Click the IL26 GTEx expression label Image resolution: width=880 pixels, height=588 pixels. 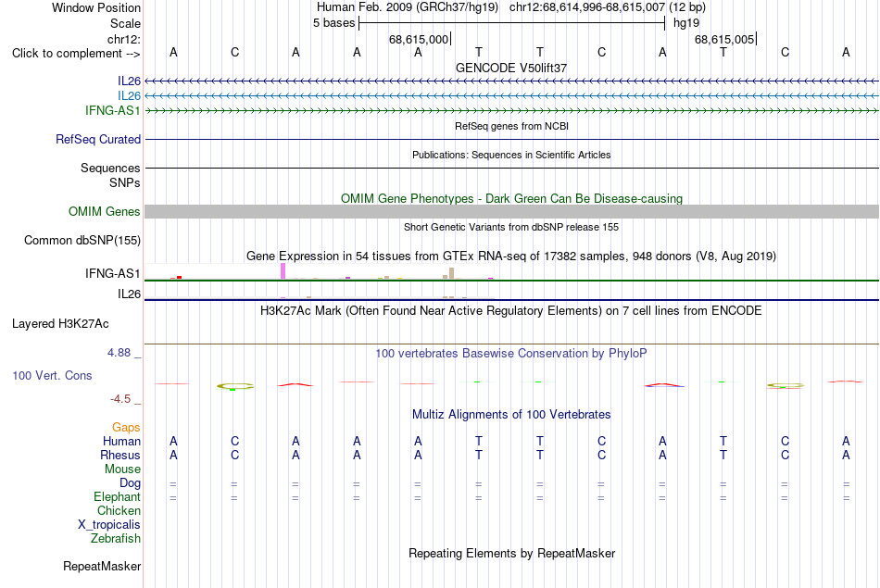tap(129, 294)
